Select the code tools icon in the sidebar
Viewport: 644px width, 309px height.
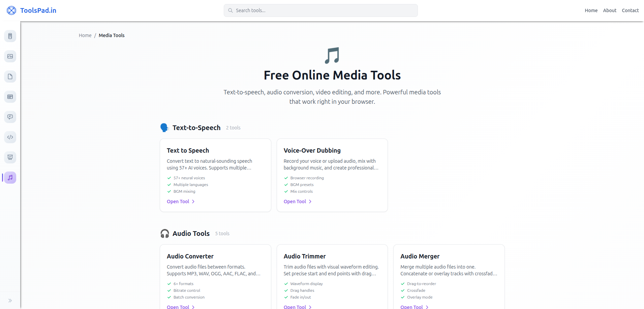pos(10,137)
